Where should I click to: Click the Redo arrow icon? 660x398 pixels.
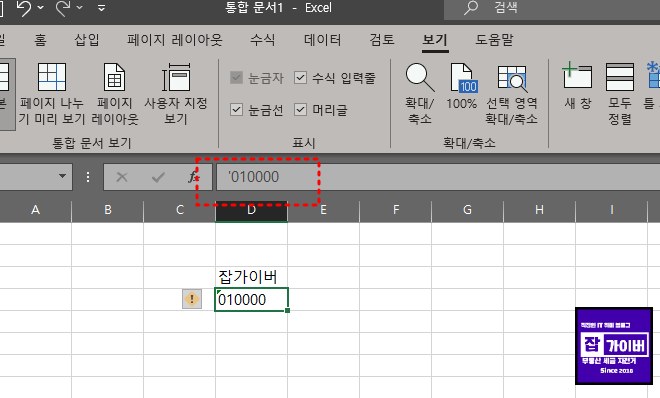click(x=63, y=8)
